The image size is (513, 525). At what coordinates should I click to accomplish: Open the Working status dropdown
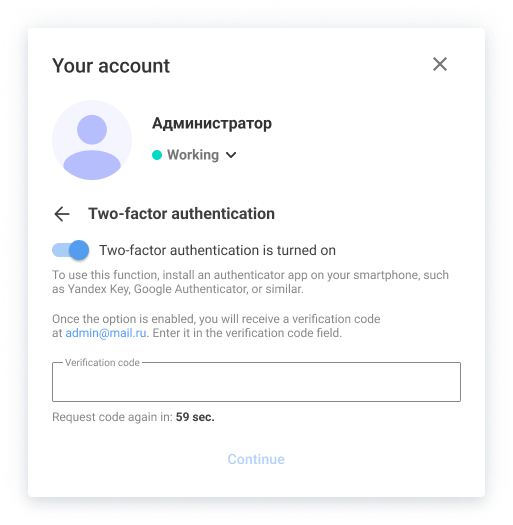[x=194, y=155]
